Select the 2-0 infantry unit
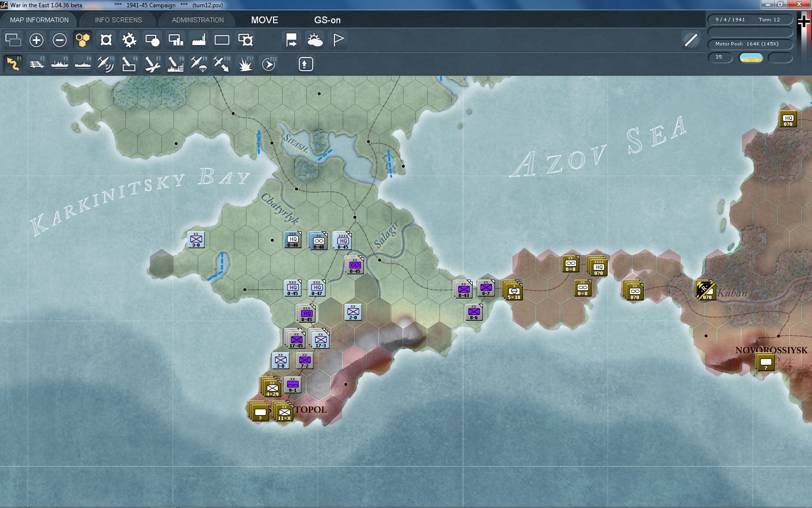This screenshot has width=812, height=508. click(x=353, y=312)
